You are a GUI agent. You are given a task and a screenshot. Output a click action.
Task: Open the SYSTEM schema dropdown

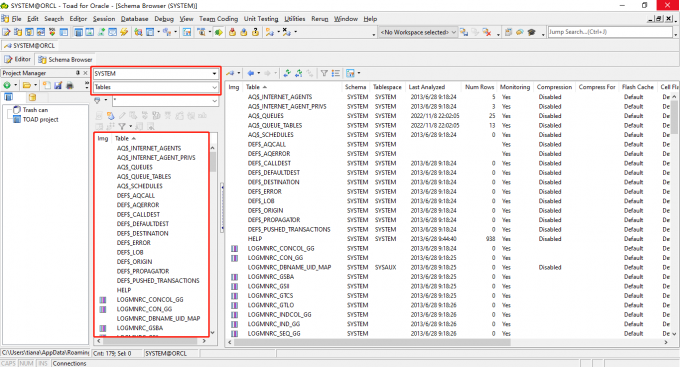(214, 73)
